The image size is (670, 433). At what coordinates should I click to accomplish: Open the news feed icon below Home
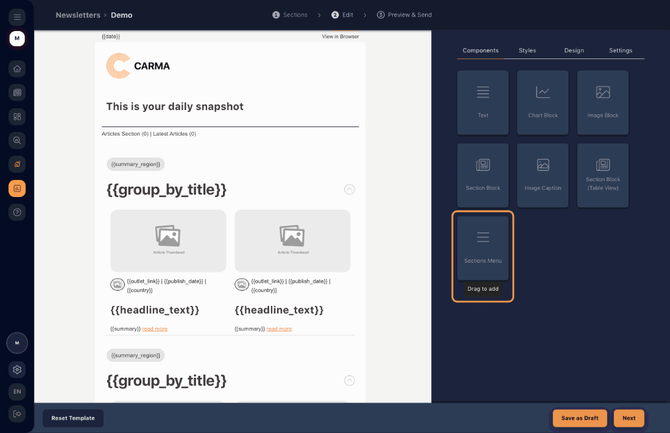pos(17,92)
